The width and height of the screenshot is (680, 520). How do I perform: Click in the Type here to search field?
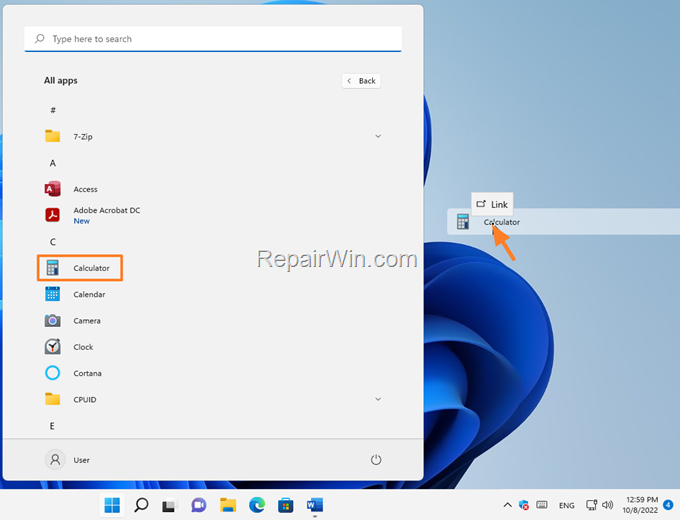click(213, 39)
